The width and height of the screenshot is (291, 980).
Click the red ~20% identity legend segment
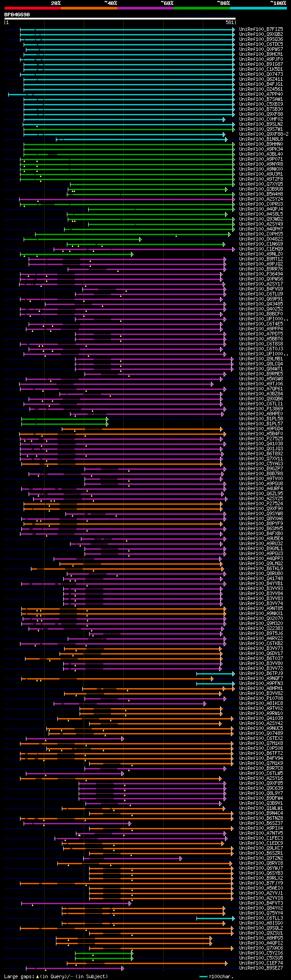pos(33,8)
